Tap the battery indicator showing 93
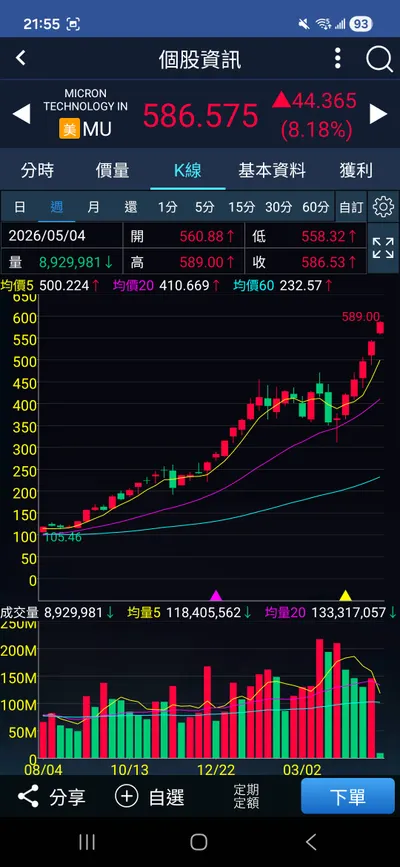 (361, 24)
